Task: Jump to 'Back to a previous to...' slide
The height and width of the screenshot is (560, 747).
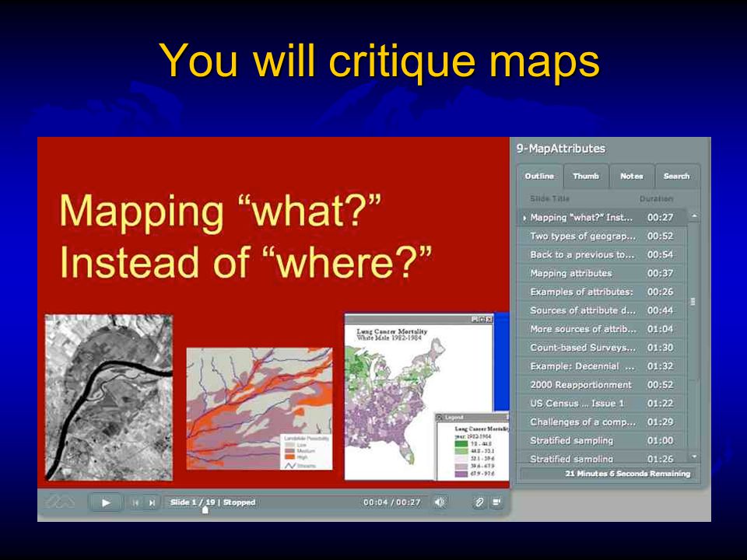Action: coord(602,255)
